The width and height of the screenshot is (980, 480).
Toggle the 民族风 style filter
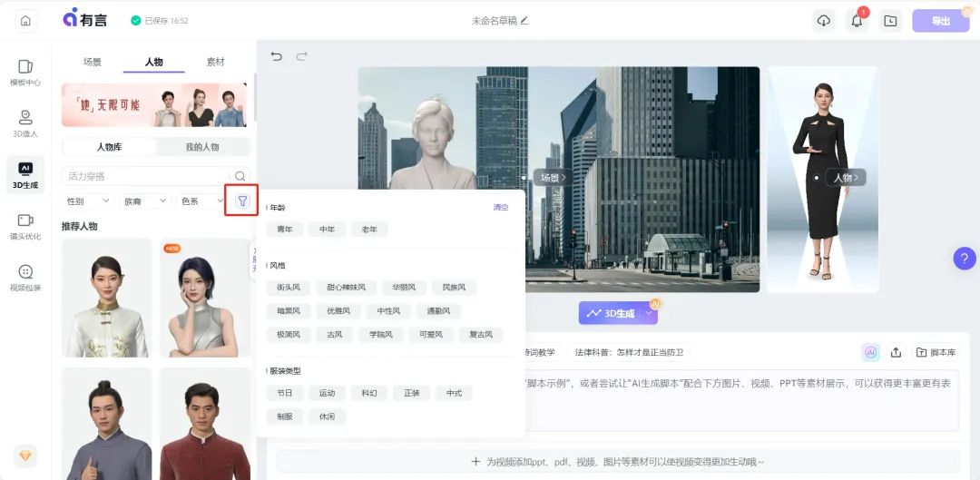[455, 288]
